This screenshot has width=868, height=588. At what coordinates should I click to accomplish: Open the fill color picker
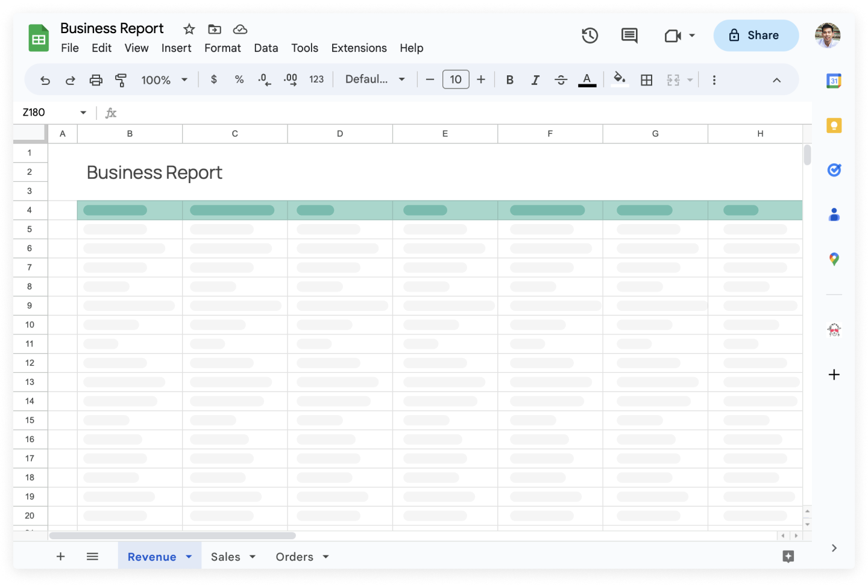click(619, 79)
